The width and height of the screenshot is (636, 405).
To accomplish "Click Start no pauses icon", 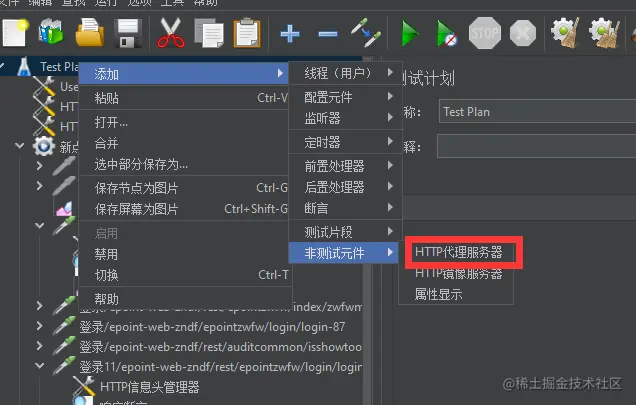I will coord(447,33).
